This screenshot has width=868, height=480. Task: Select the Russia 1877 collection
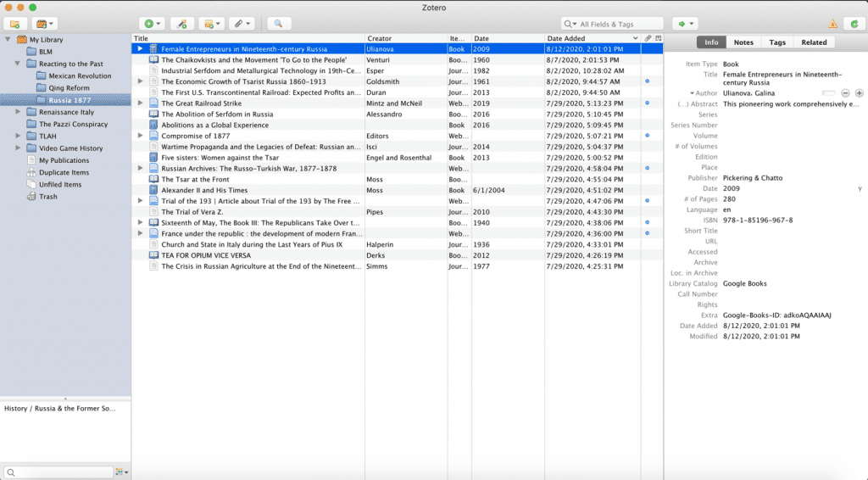pyautogui.click(x=65, y=100)
